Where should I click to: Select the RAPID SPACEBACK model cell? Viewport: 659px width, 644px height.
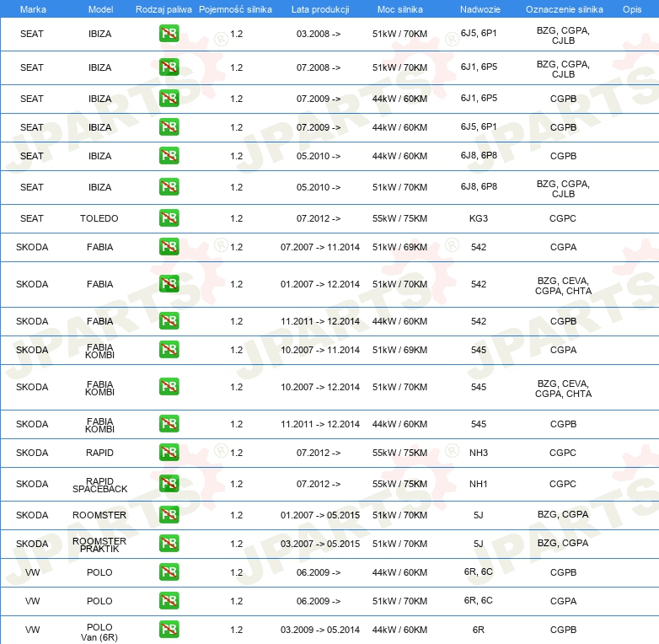(x=99, y=485)
